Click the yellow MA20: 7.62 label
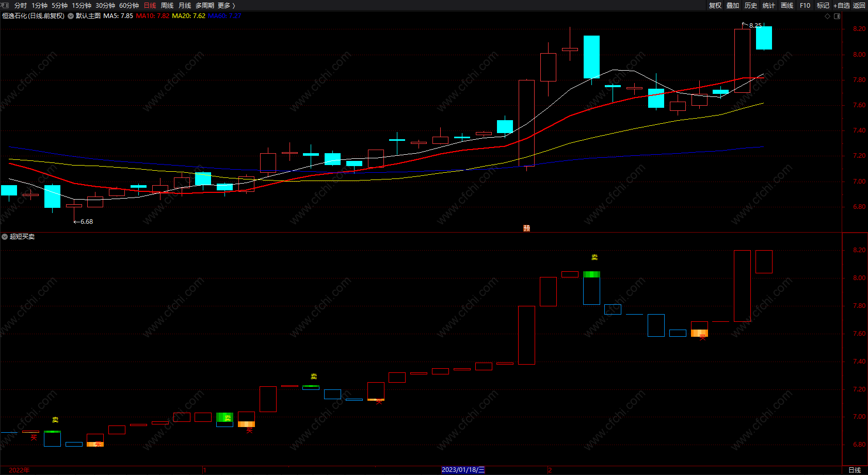The width and height of the screenshot is (868, 475). tap(189, 16)
